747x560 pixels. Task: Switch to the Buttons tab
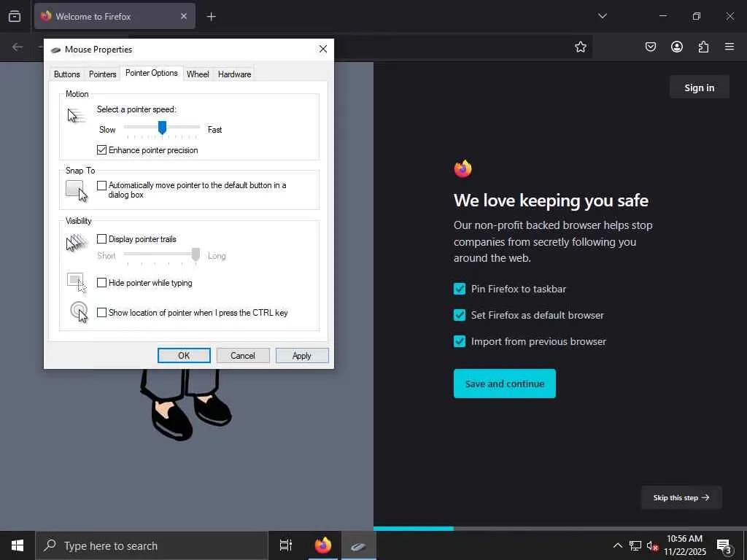66,74
